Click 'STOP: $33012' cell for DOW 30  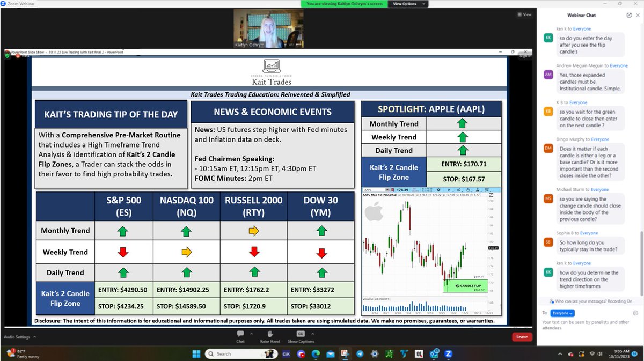[321, 307]
